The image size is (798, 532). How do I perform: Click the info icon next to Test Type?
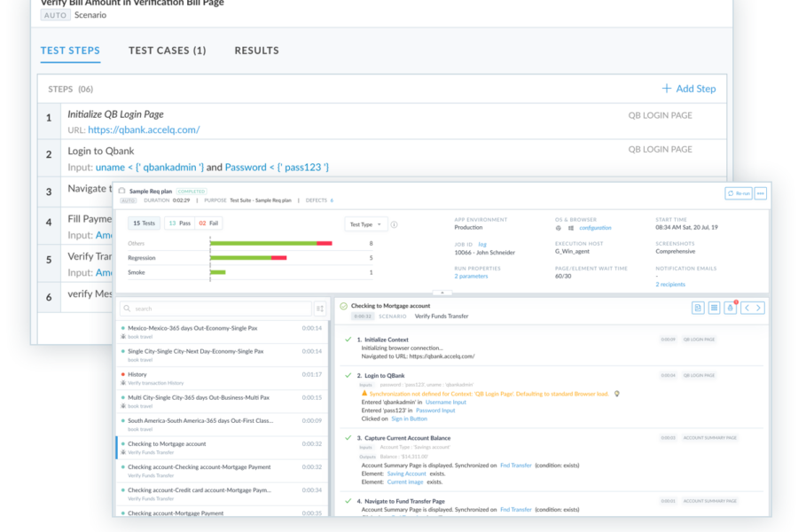click(x=394, y=224)
